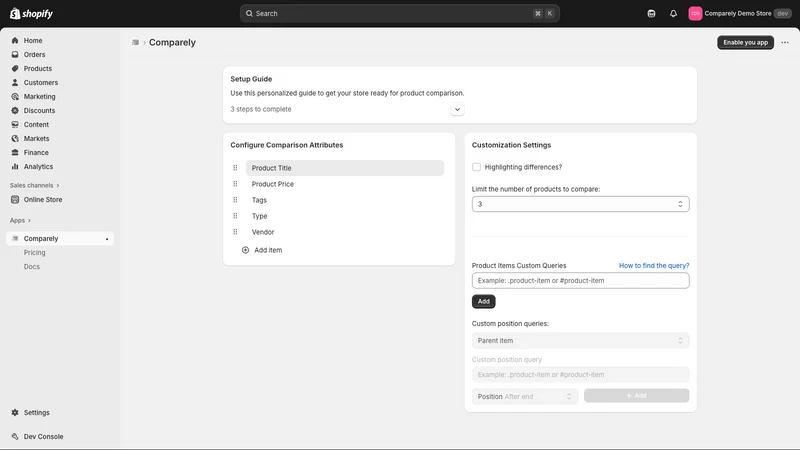Click the drag handle beside Vendor
The height and width of the screenshot is (450, 800).
coord(235,232)
